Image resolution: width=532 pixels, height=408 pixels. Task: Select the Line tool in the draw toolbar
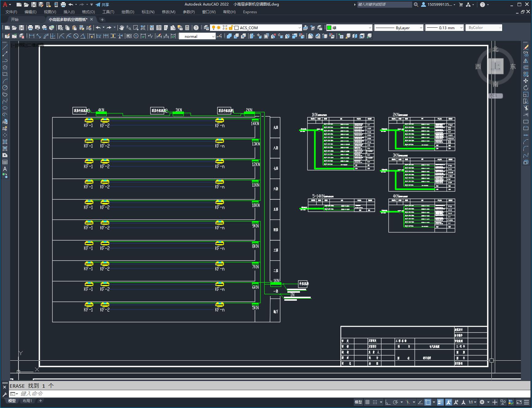[x=5, y=47]
